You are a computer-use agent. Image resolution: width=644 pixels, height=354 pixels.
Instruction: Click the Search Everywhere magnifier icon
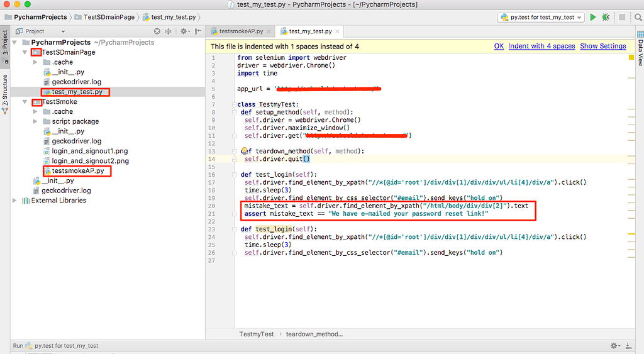coord(636,17)
